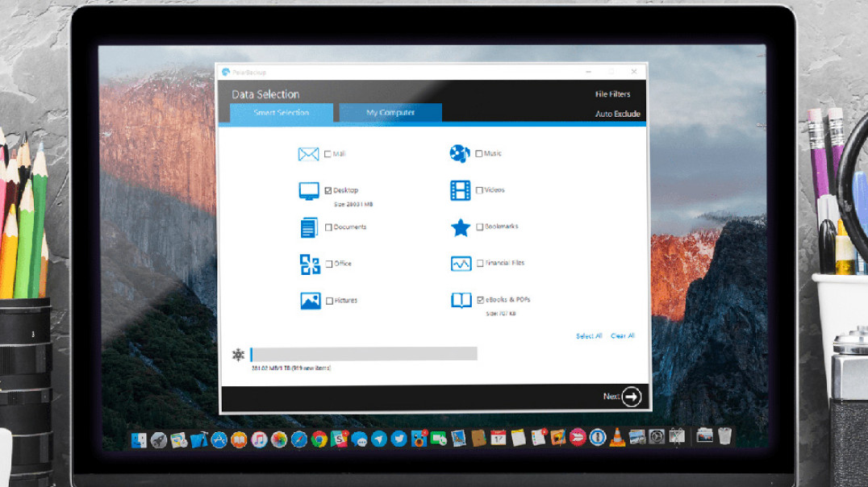The image size is (868, 487).
Task: Open VLC cone from the dock
Action: tap(617, 438)
